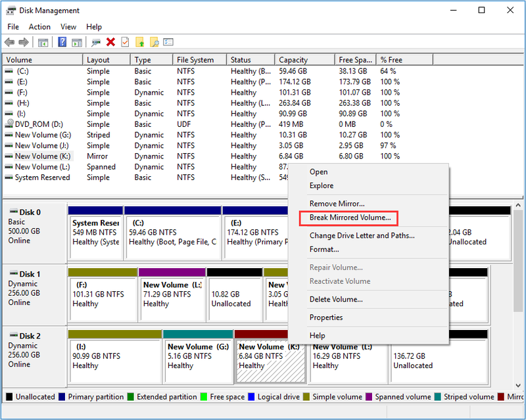Click scroll down arrow of disk pane
The height and width of the screenshot is (420, 526).
coord(518,385)
